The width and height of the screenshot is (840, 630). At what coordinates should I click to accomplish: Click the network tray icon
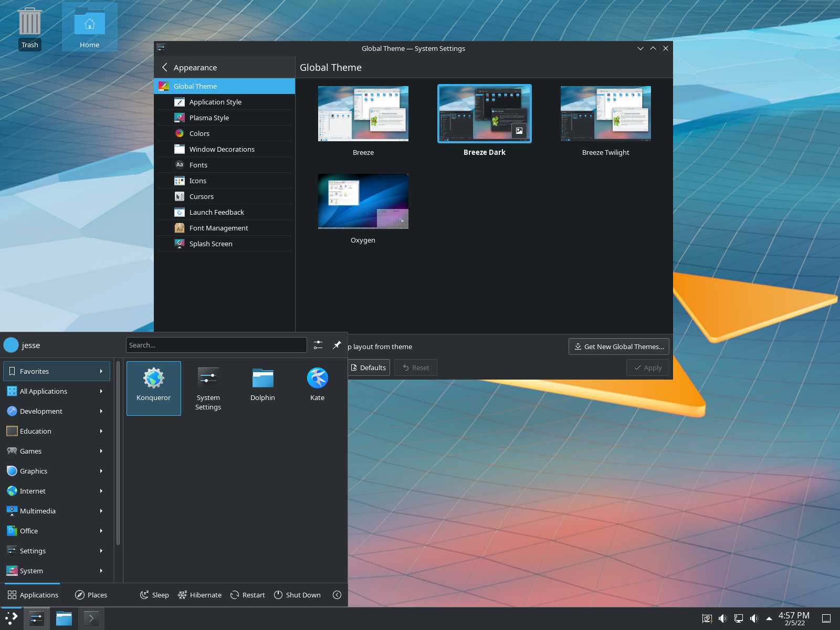[x=739, y=618]
